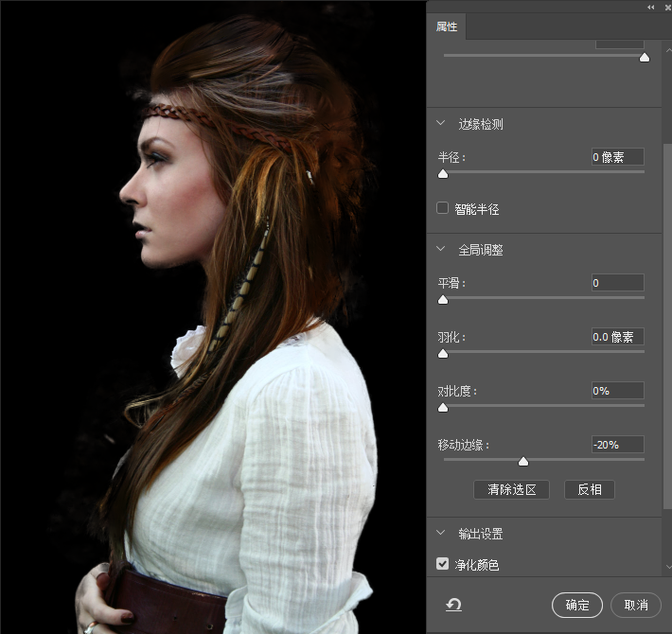Click the reset icon beside 确定
The height and width of the screenshot is (634, 672).
pyautogui.click(x=453, y=605)
